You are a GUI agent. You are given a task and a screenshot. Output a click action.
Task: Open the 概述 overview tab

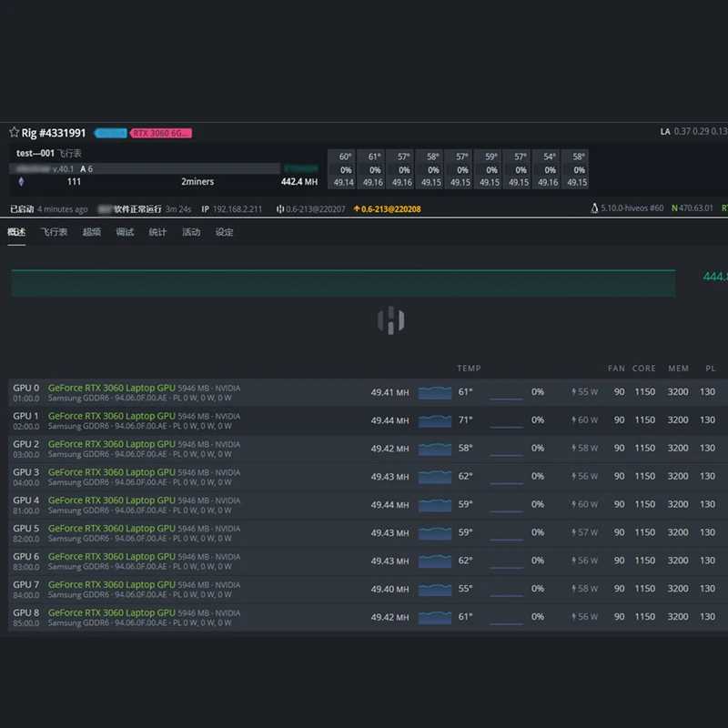[x=16, y=232]
